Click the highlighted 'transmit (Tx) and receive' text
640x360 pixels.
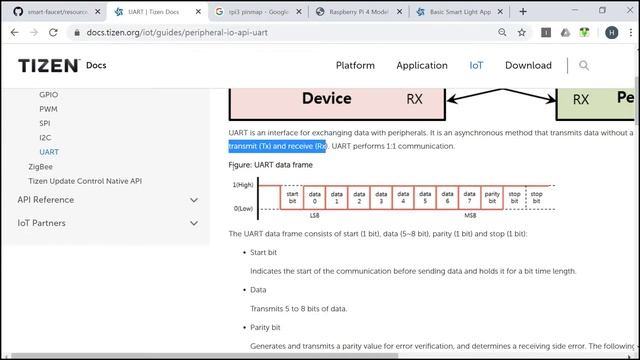coord(277,146)
